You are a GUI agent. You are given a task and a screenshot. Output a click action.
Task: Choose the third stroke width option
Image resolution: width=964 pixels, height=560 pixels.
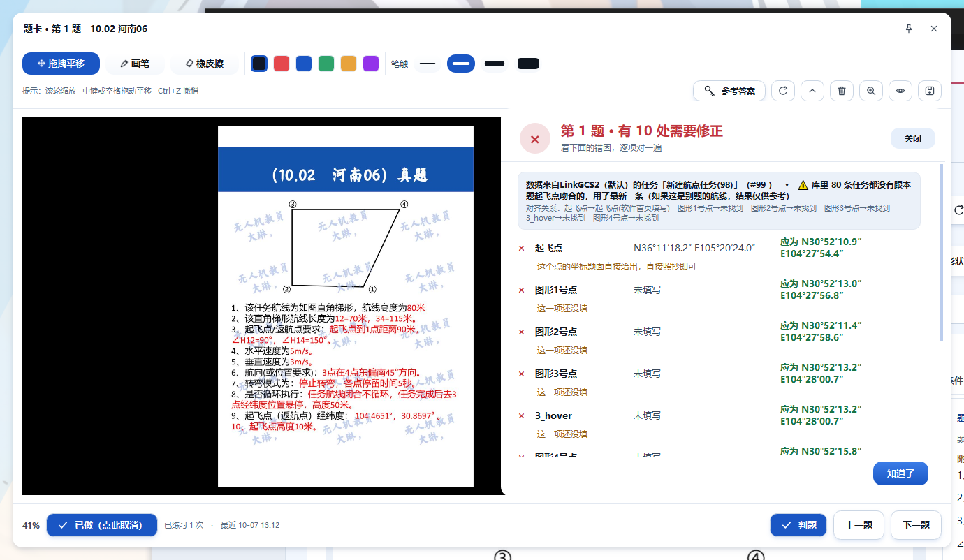click(x=495, y=64)
